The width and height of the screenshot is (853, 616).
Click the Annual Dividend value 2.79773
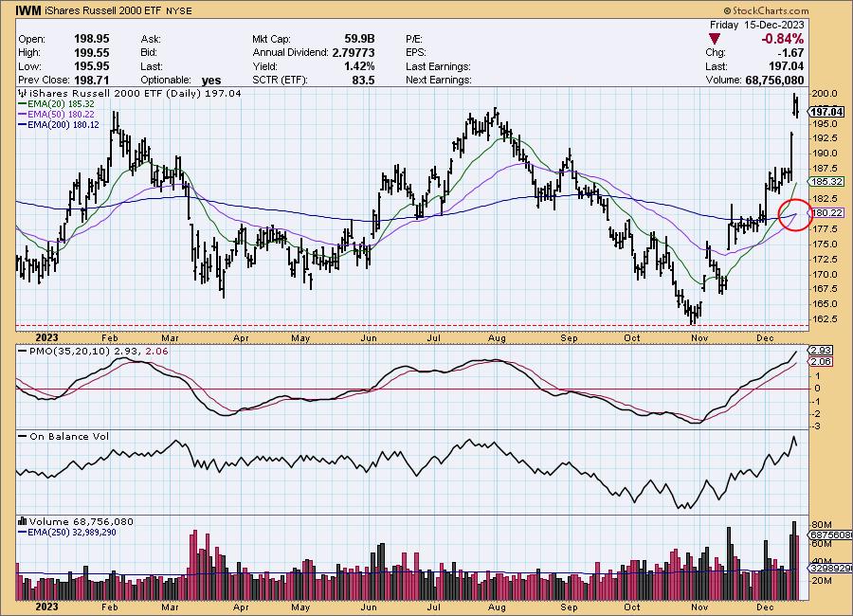pos(354,53)
